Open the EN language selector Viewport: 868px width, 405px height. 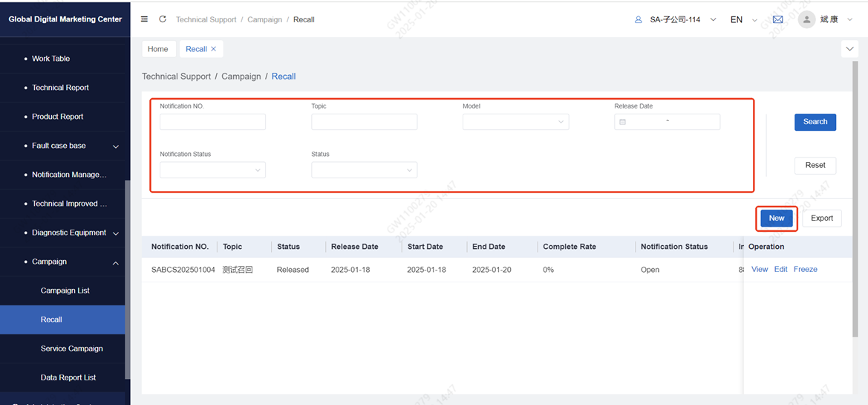[x=743, y=19]
